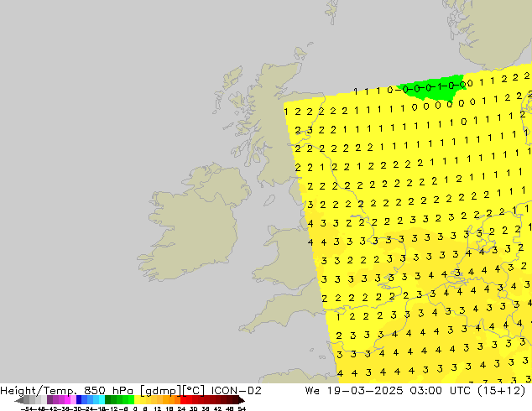This screenshot has height=411, width=532.
Task: Click the '0' legend scale label
Action: (135, 408)
